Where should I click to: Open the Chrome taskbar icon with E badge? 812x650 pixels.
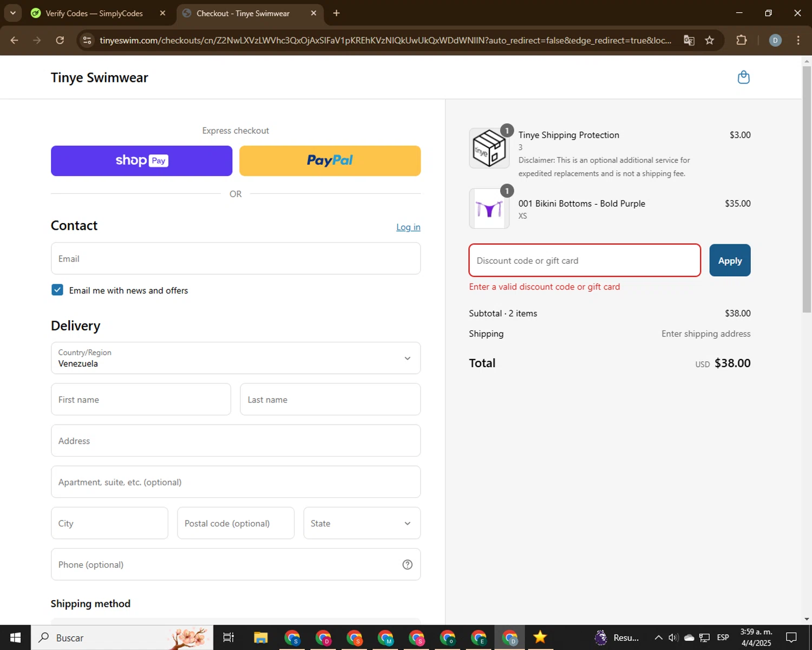(479, 638)
